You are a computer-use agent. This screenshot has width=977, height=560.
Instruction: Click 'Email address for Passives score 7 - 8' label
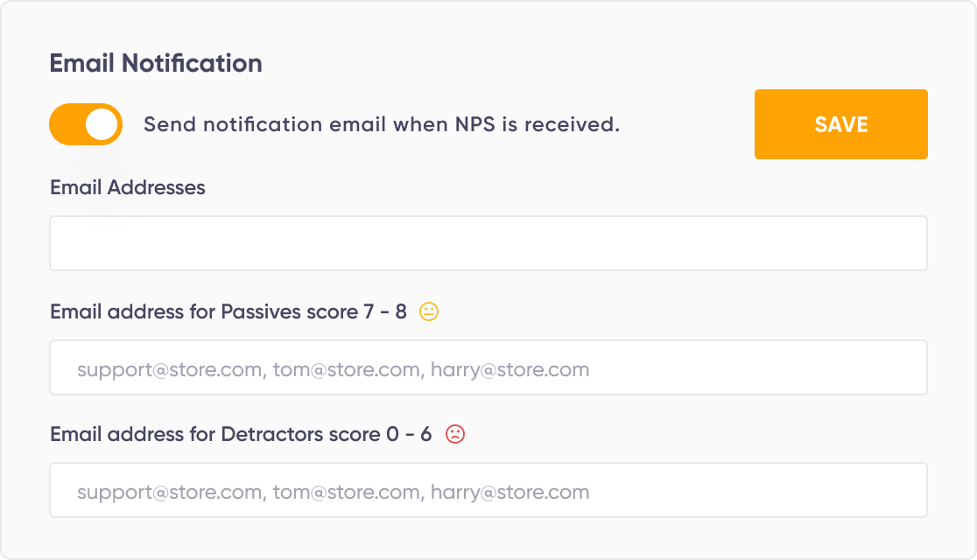point(228,311)
